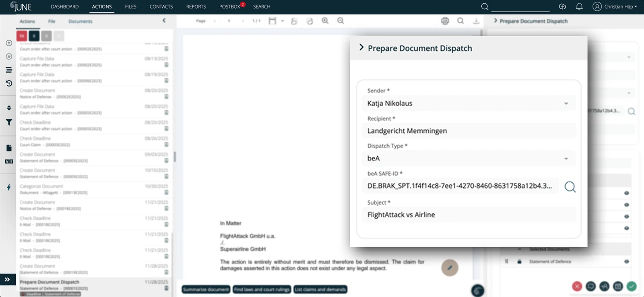Click the red 59 count badge
Screen dimensions: 644x297
pos(22,36)
